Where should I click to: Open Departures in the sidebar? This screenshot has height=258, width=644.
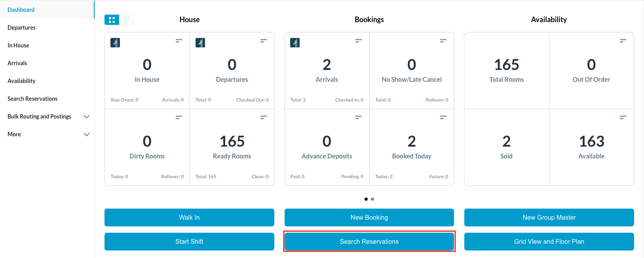tap(21, 28)
